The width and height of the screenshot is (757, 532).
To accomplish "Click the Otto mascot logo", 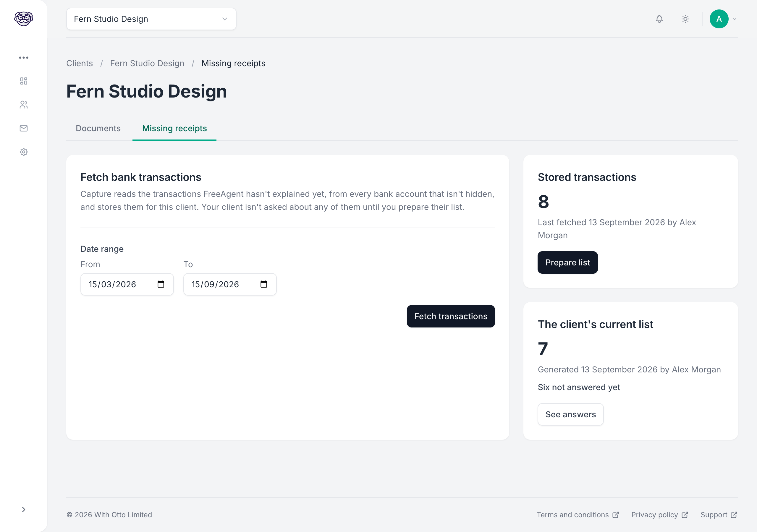I will point(24,19).
